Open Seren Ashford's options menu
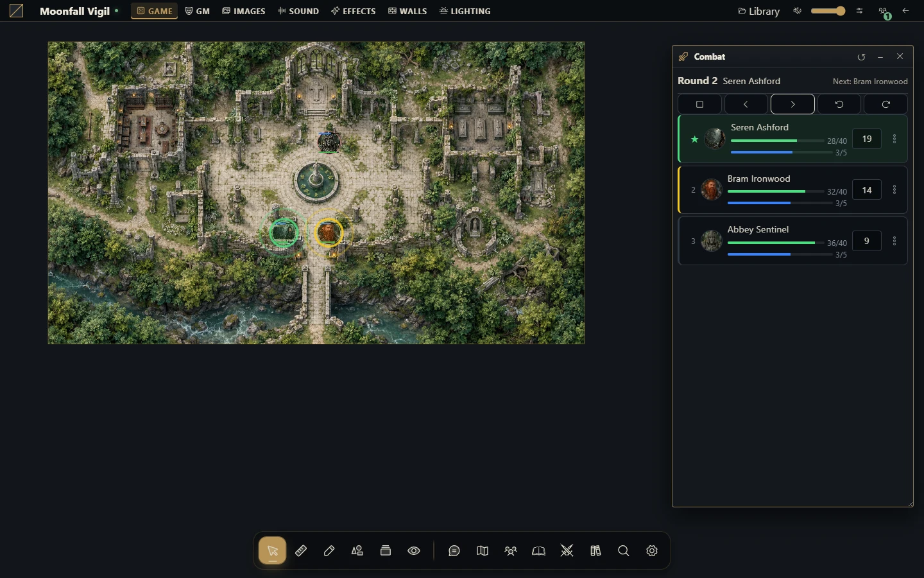The width and height of the screenshot is (924, 578). click(894, 139)
